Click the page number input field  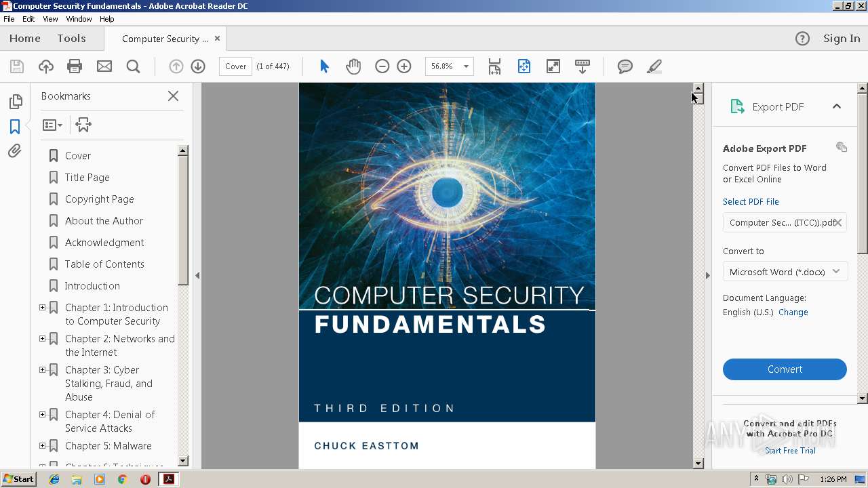pyautogui.click(x=235, y=66)
